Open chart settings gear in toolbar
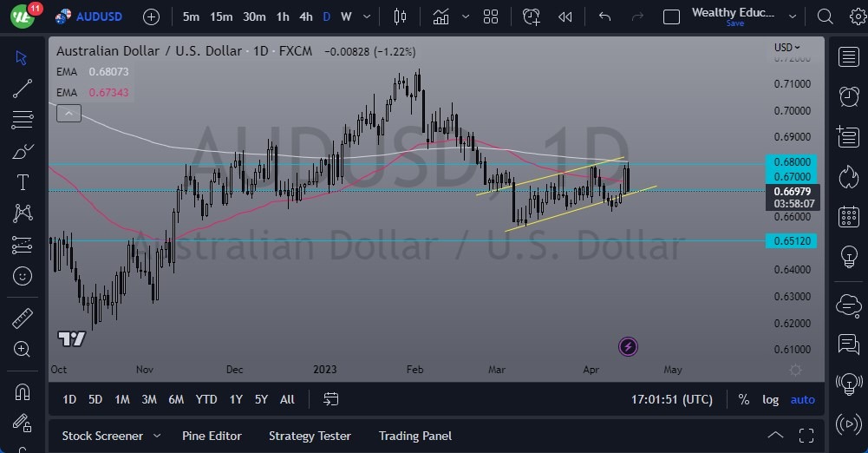 point(858,16)
